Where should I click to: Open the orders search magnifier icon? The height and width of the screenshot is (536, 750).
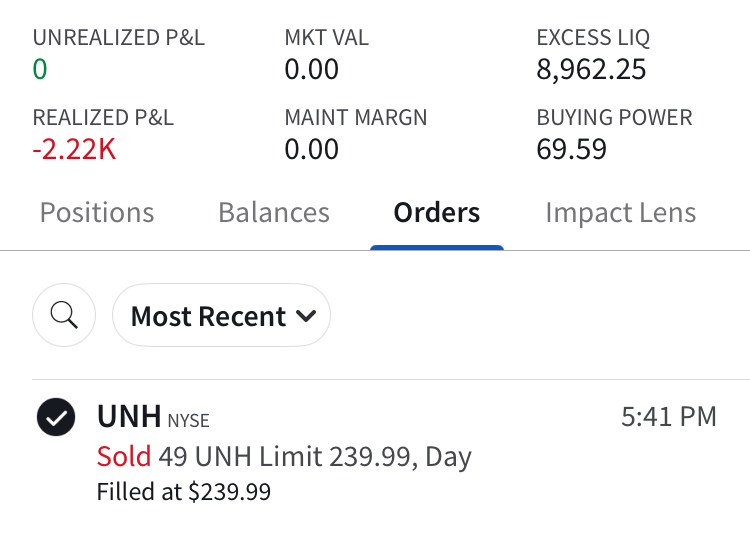tap(64, 315)
